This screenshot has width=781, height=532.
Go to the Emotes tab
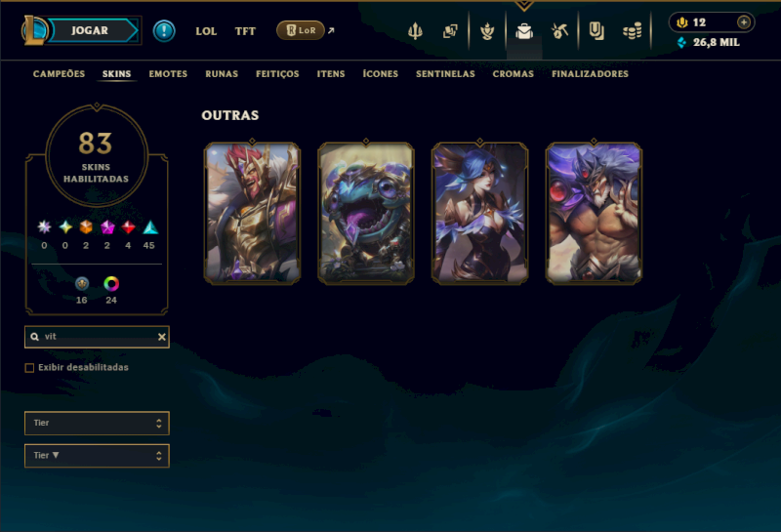168,74
